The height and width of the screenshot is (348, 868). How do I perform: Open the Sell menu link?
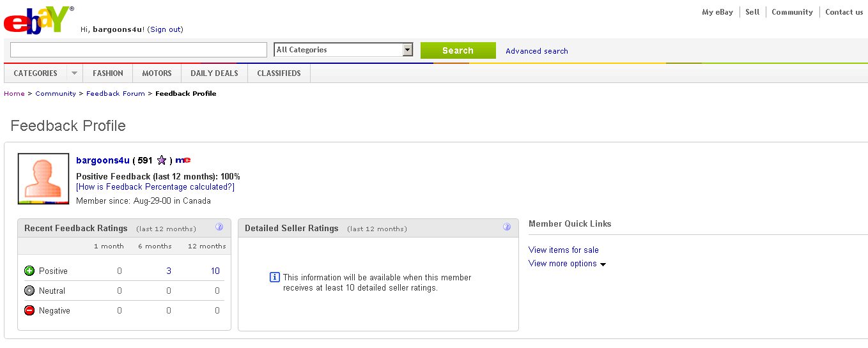coord(752,12)
